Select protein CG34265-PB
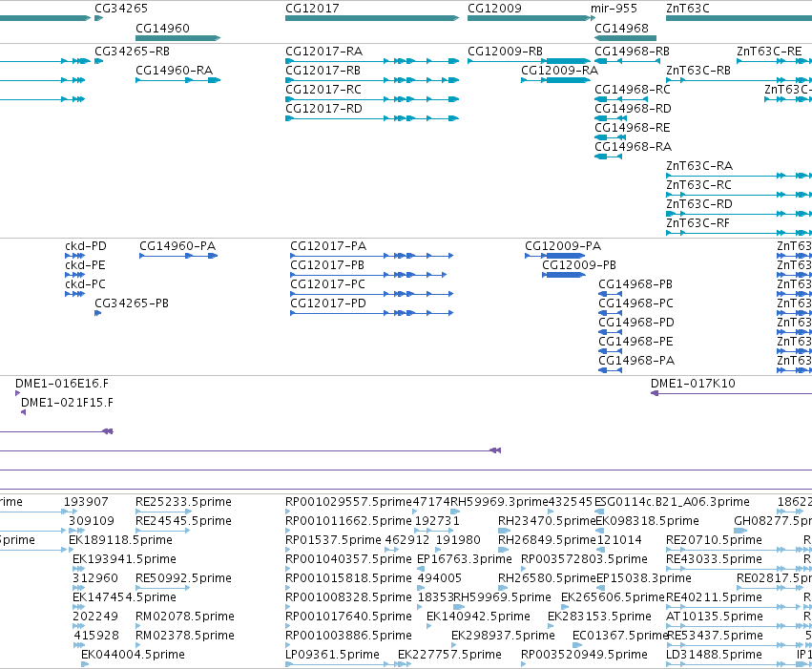This screenshot has width=812, height=669. 132,303
